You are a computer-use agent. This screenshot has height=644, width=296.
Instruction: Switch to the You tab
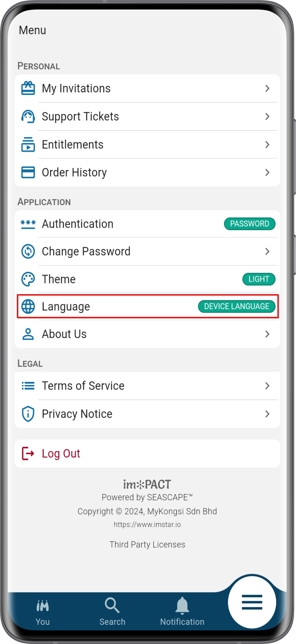tap(43, 612)
